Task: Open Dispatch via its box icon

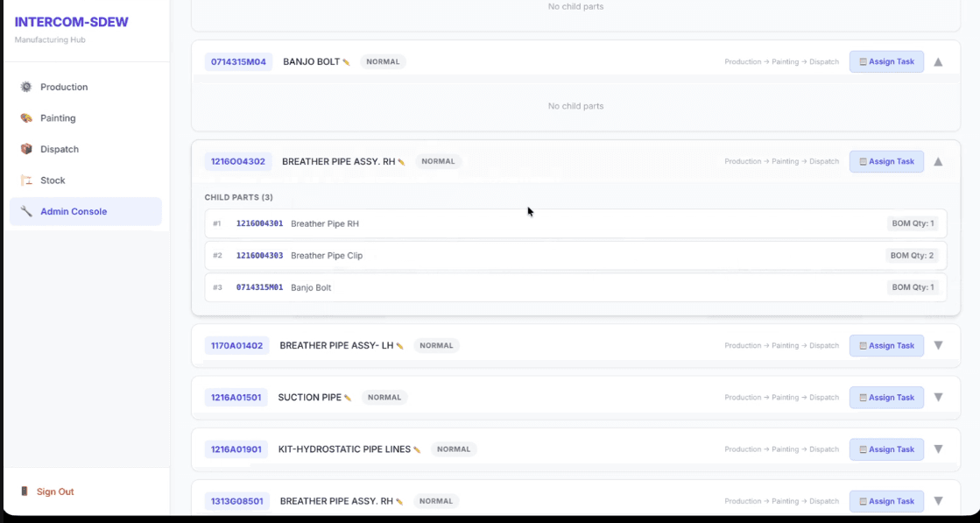Action: click(25, 149)
